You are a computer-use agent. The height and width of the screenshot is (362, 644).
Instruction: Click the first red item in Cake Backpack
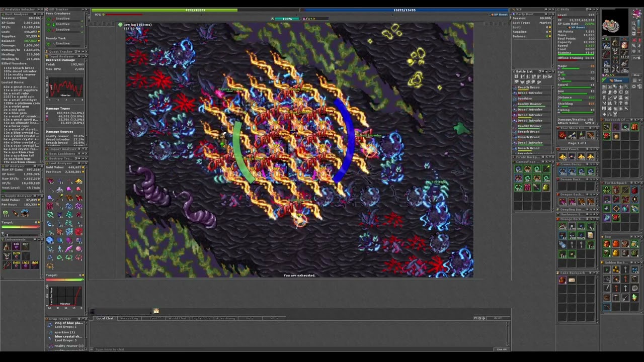pos(562,280)
